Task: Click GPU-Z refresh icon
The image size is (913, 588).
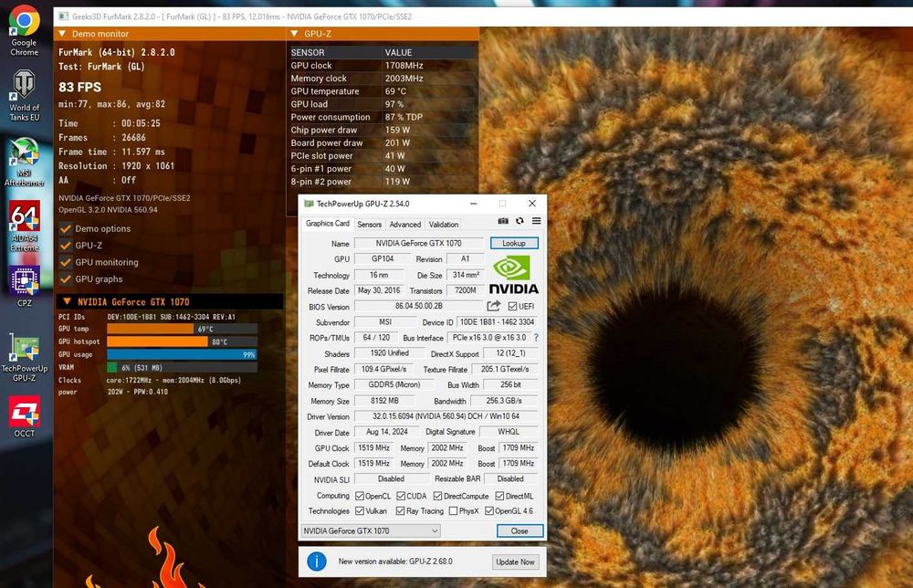Action: 520,221
